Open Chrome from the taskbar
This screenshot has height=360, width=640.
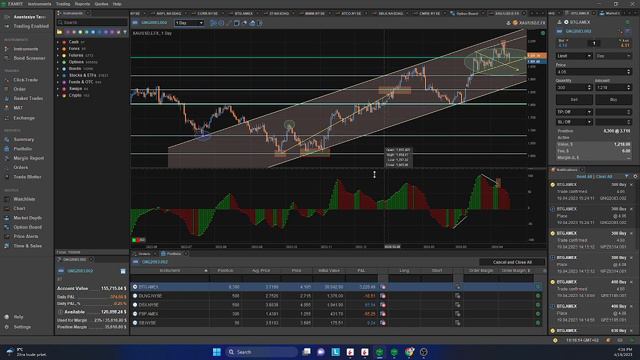pyautogui.click(x=409, y=352)
